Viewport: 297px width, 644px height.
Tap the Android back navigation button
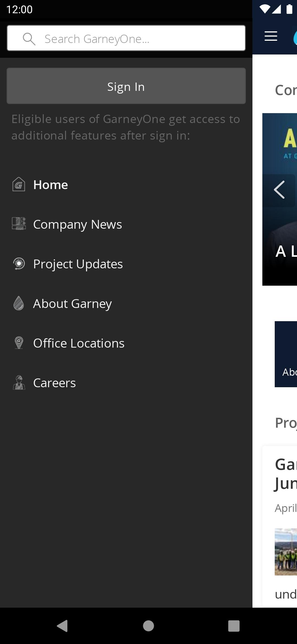pyautogui.click(x=63, y=626)
